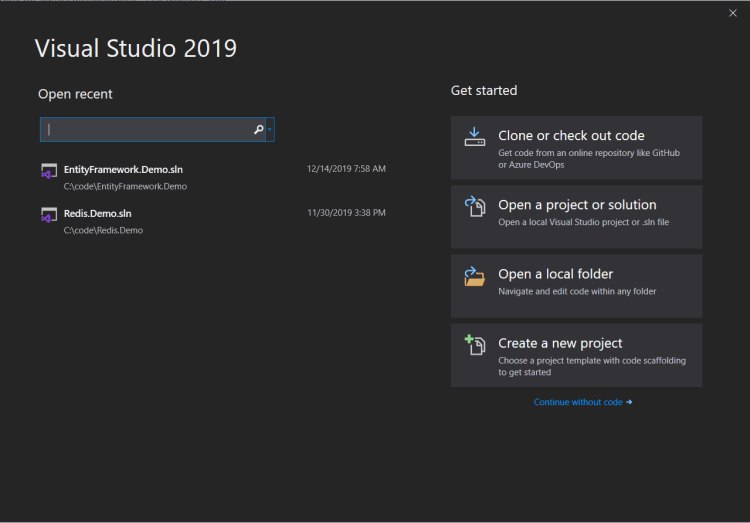Select the C:\code\Redis.Demo path text
This screenshot has width=750, height=523.
coord(103,230)
